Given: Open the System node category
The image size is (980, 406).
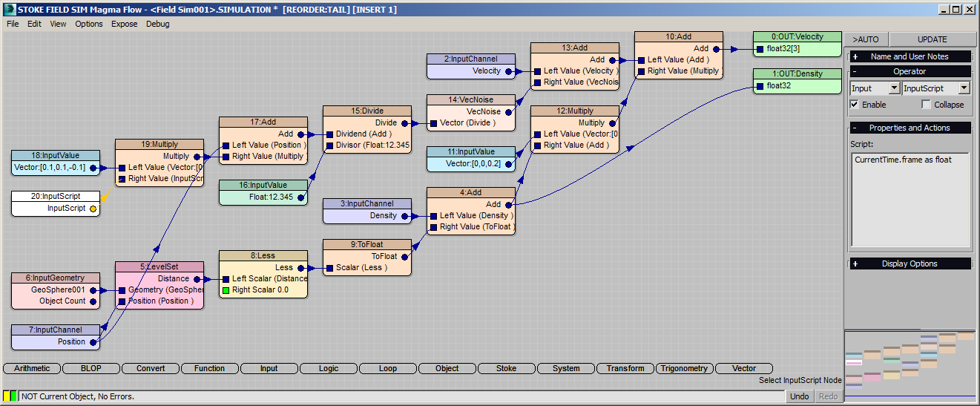Looking at the screenshot, I should coord(566,368).
